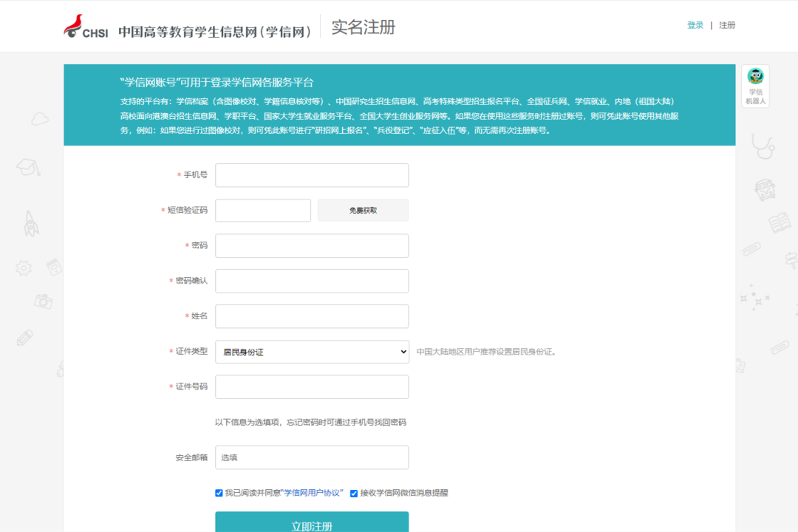The width and height of the screenshot is (798, 532).
Task: Click the 立即注册 submit button
Action: (x=312, y=523)
